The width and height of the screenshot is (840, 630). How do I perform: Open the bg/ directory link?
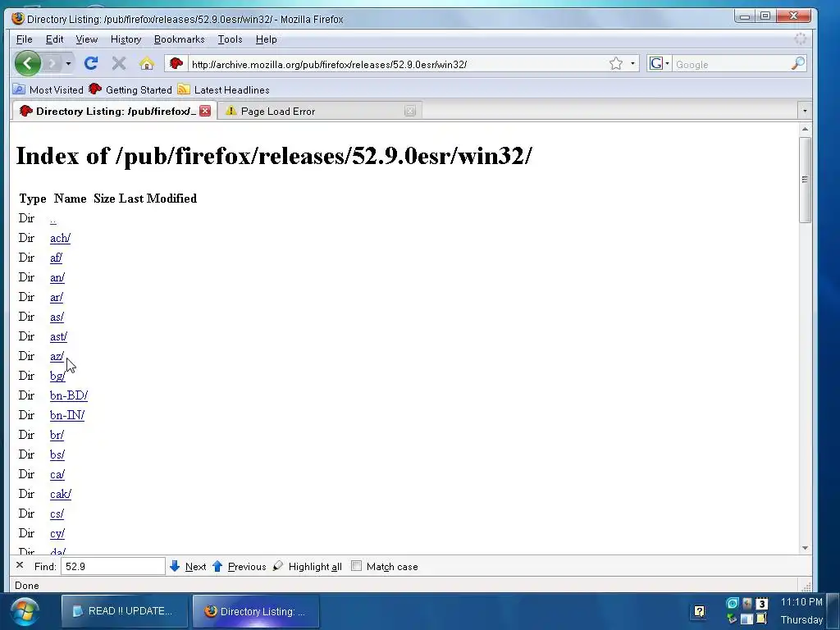tap(57, 376)
